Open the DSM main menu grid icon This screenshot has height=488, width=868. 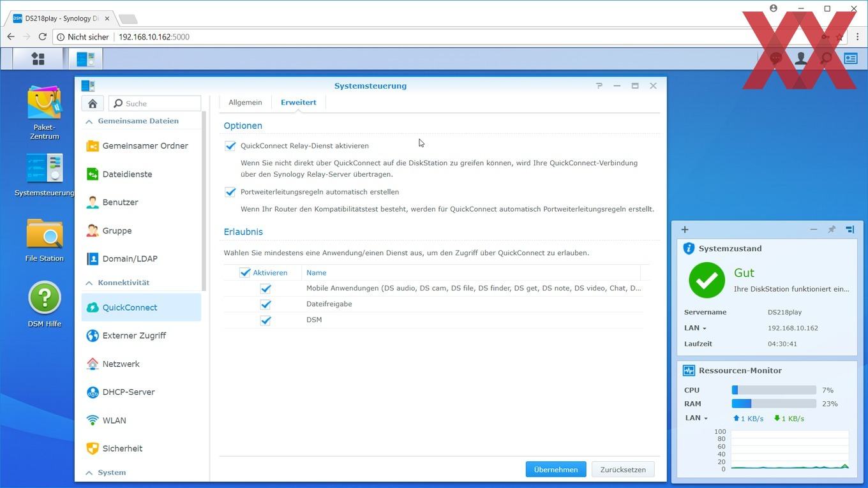point(38,59)
